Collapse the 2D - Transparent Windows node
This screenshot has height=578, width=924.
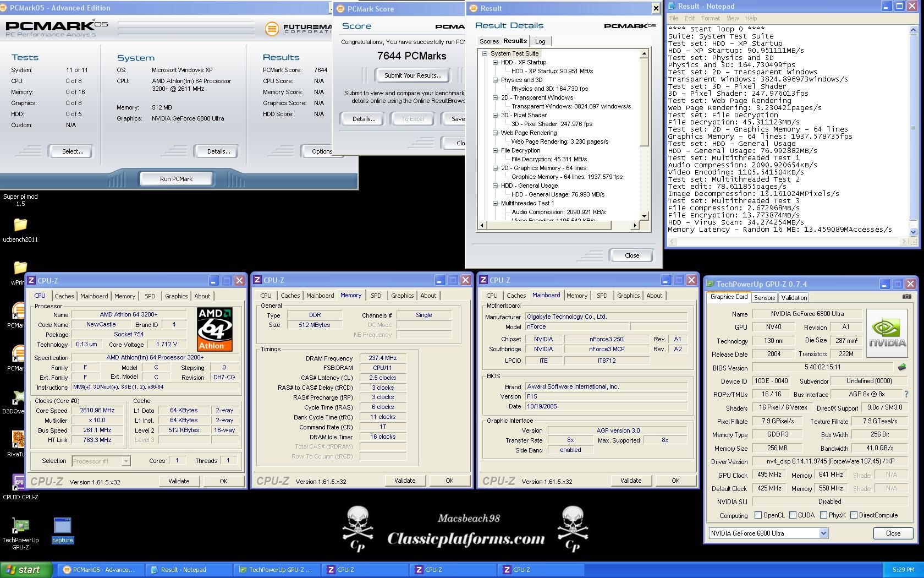[496, 97]
